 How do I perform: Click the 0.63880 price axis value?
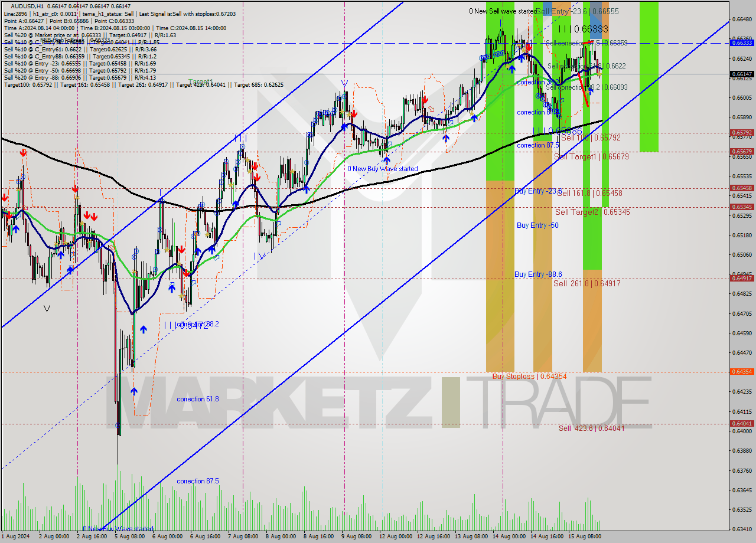coord(742,451)
